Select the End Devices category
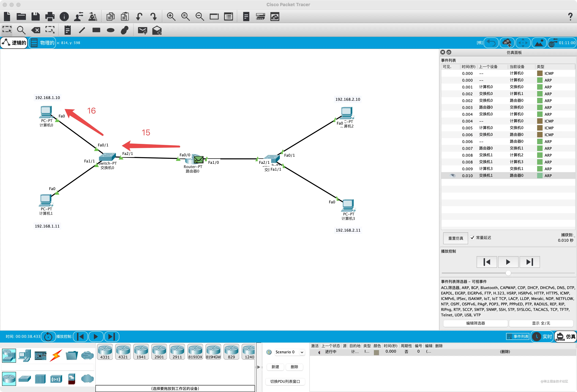Screen dimensions: 577x392 [25, 356]
